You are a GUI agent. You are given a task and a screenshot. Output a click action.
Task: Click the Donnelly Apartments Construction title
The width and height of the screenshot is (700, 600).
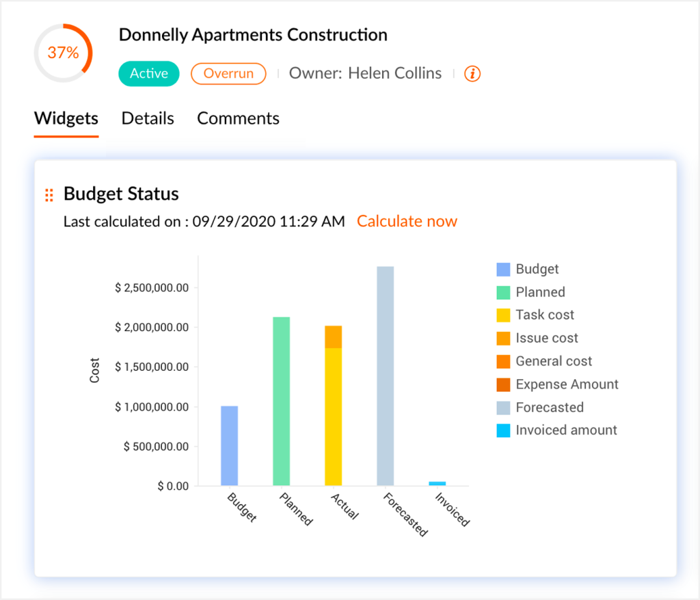pos(253,34)
